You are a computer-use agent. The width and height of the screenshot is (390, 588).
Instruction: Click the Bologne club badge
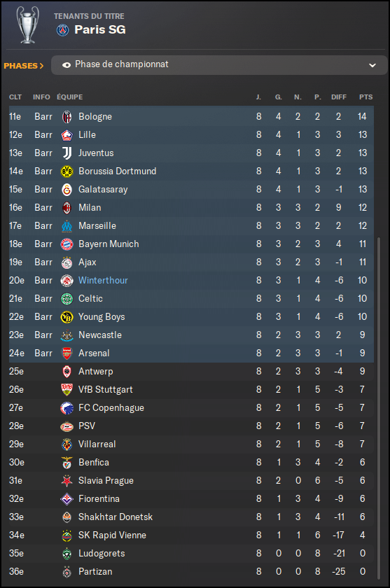coord(67,117)
